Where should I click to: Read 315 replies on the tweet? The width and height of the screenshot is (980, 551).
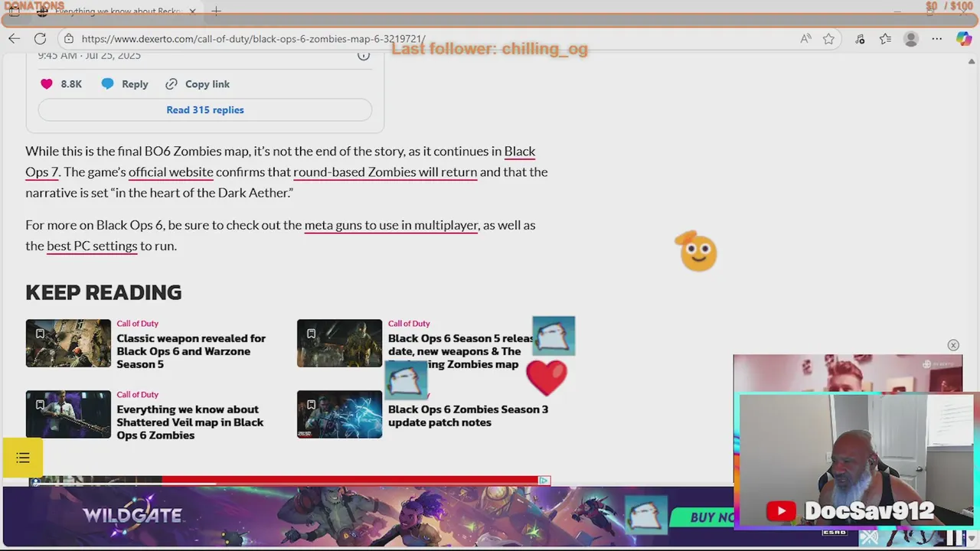click(205, 109)
